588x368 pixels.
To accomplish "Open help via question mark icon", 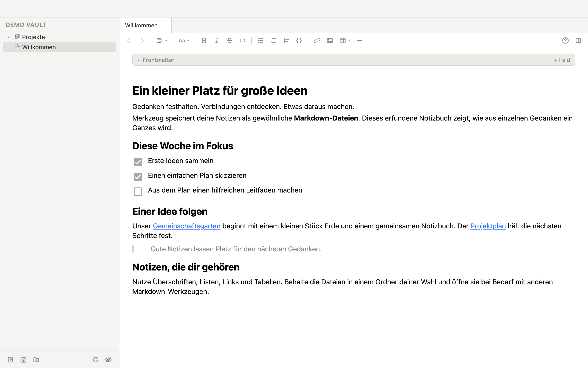I will point(565,40).
